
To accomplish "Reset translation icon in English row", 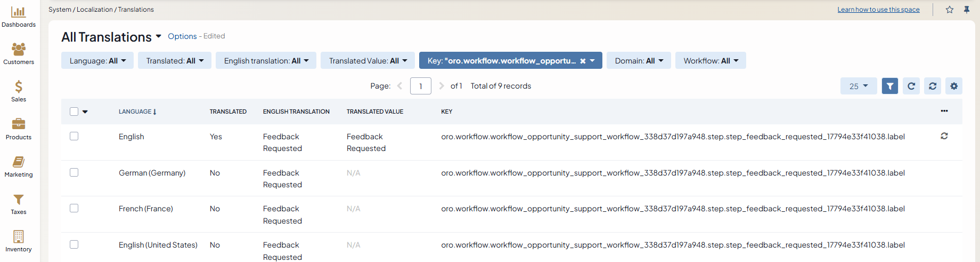I will coord(944,136).
